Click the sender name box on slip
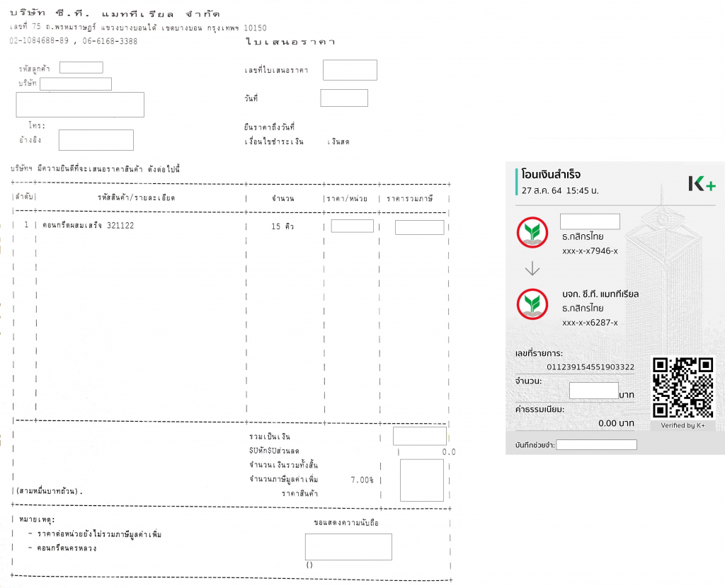This screenshot has width=725, height=588. click(x=590, y=221)
